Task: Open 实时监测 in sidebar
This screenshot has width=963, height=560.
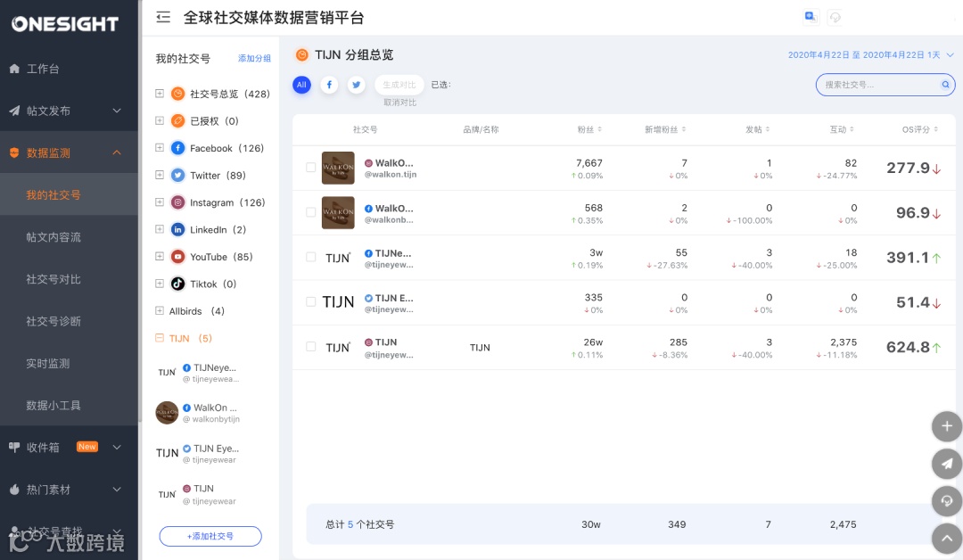Action: pos(69,363)
